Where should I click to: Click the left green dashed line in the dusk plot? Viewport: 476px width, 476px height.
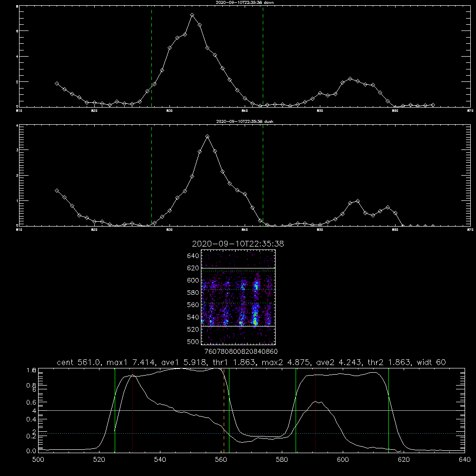point(151,176)
